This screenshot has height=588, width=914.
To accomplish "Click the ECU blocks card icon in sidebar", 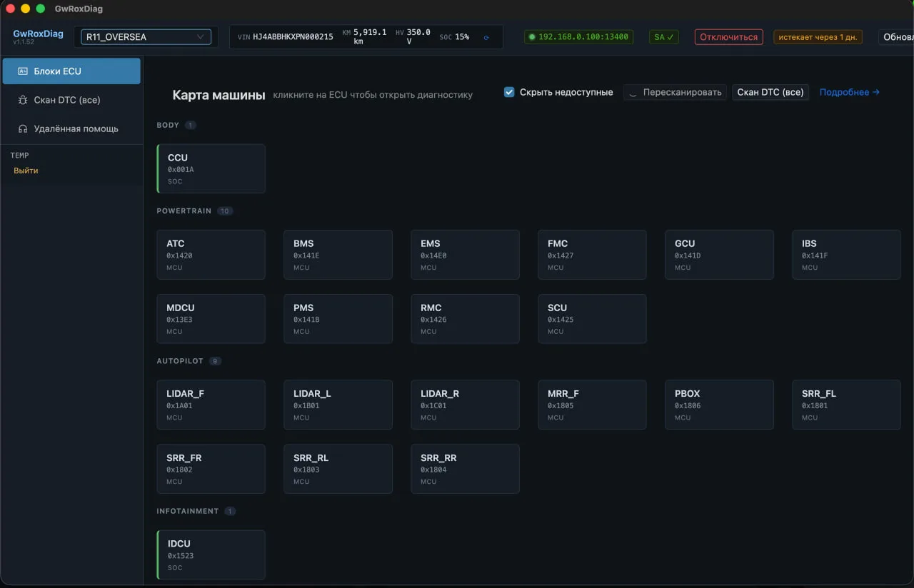I will [x=22, y=71].
